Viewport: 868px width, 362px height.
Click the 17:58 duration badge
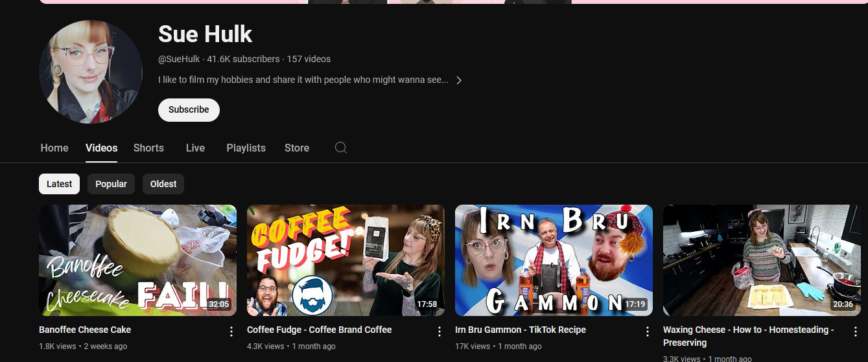[427, 304]
